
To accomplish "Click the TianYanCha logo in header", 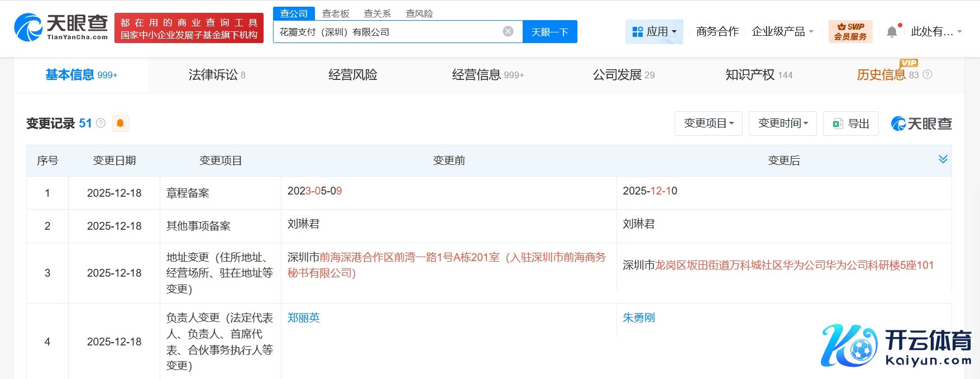I will click(x=61, y=27).
